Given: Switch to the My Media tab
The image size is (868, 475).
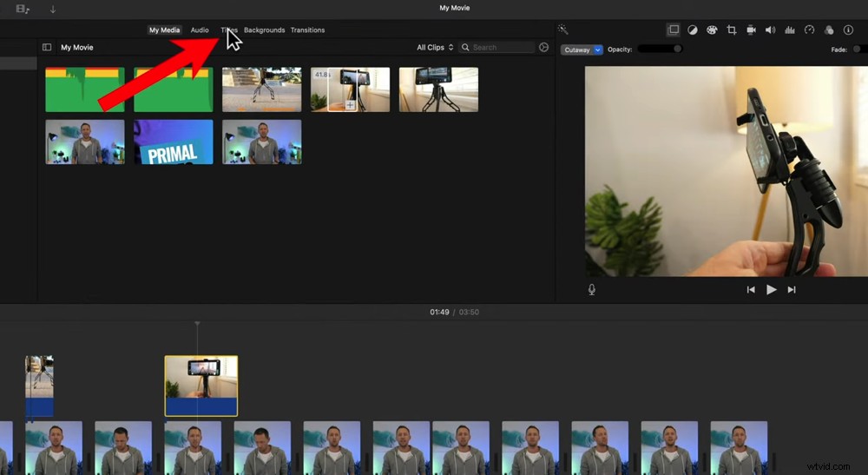Looking at the screenshot, I should point(164,30).
